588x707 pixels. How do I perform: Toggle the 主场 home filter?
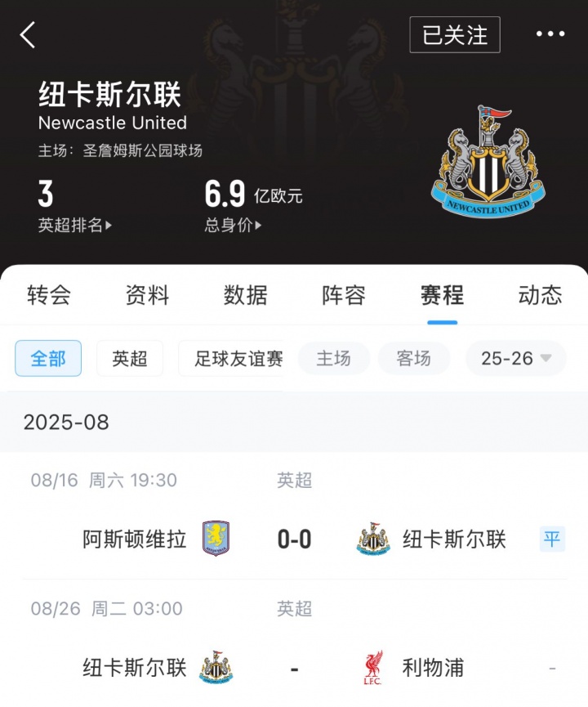coord(334,359)
